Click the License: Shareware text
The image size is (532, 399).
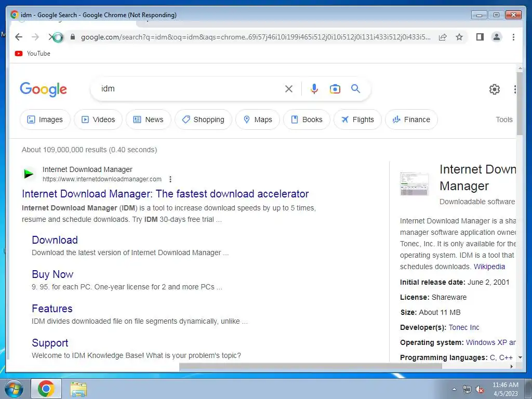tap(433, 297)
